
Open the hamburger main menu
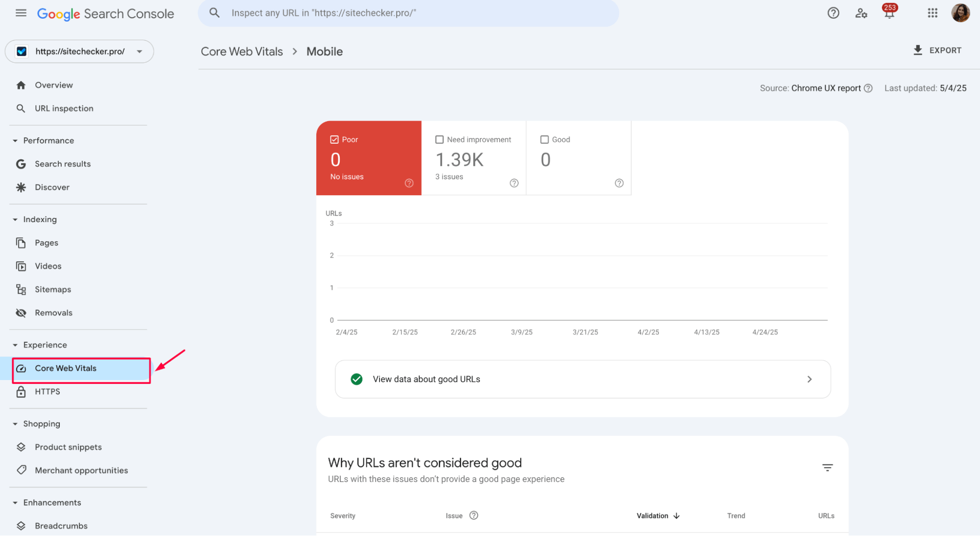tap(21, 13)
